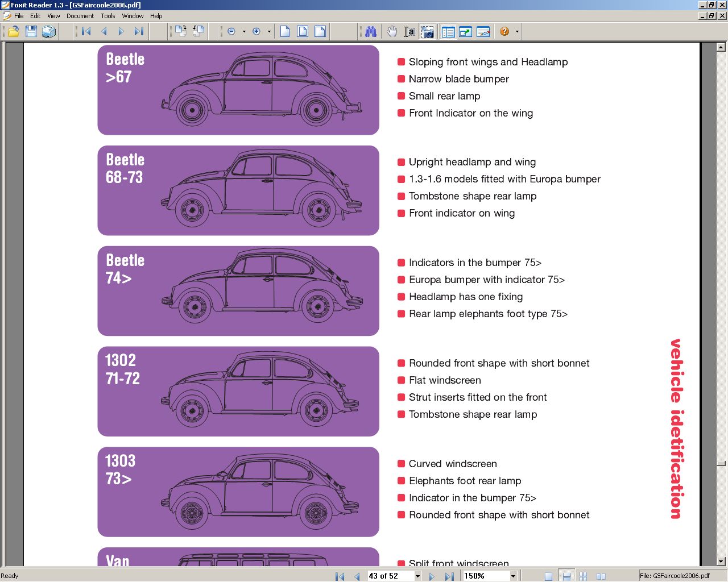The width and height of the screenshot is (728, 582).
Task: Go to first page in top toolbar
Action: pos(86,32)
